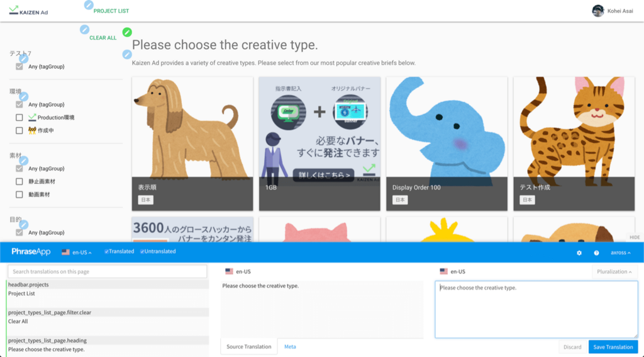Toggle Any {tagGroup} under テスト7
The width and height of the screenshot is (644, 357).
tap(19, 66)
